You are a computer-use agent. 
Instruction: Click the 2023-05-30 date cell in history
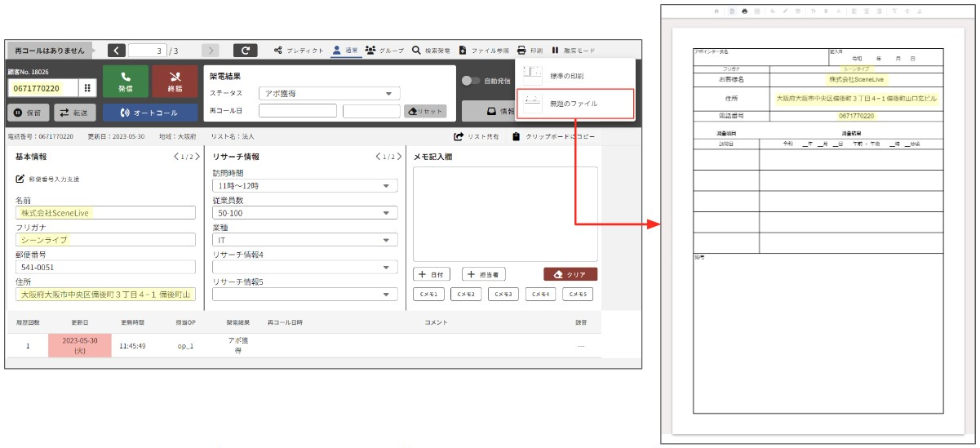point(80,345)
